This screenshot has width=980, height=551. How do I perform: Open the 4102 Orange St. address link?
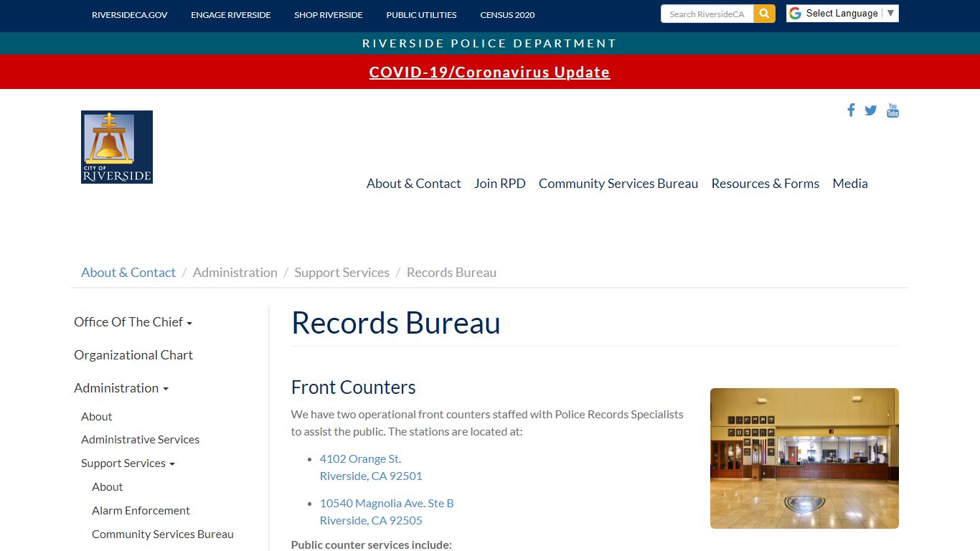click(x=371, y=467)
